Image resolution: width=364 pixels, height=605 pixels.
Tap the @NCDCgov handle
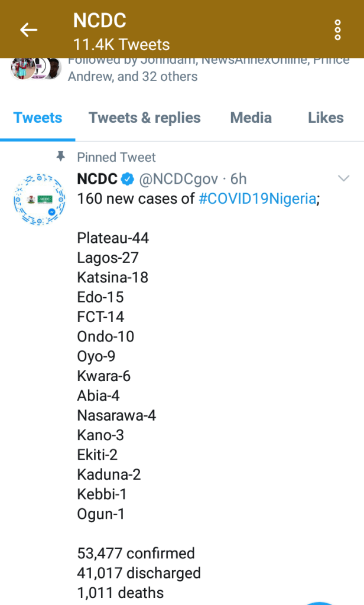pyautogui.click(x=178, y=179)
